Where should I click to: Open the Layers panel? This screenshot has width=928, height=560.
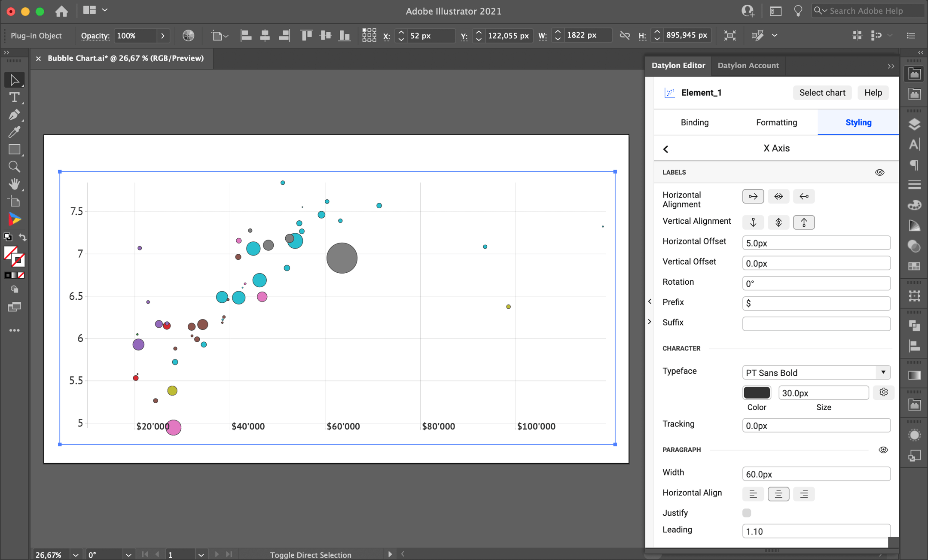tap(914, 124)
